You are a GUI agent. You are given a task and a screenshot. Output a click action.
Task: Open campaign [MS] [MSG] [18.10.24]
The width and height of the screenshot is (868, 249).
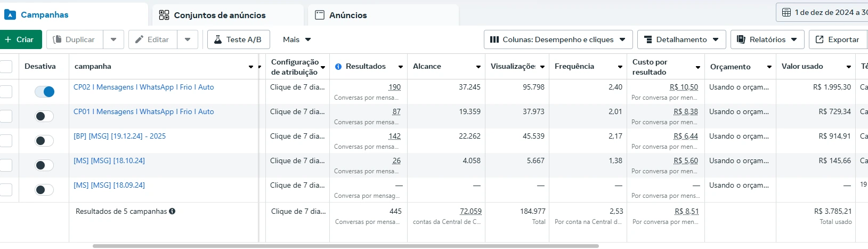[x=109, y=160]
